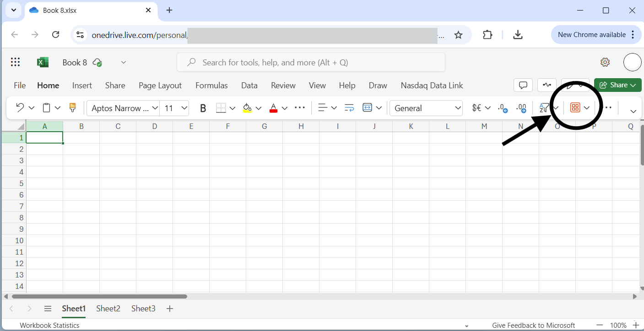Apply yellow fill color
Screen dimensions: 644x331
(247, 108)
